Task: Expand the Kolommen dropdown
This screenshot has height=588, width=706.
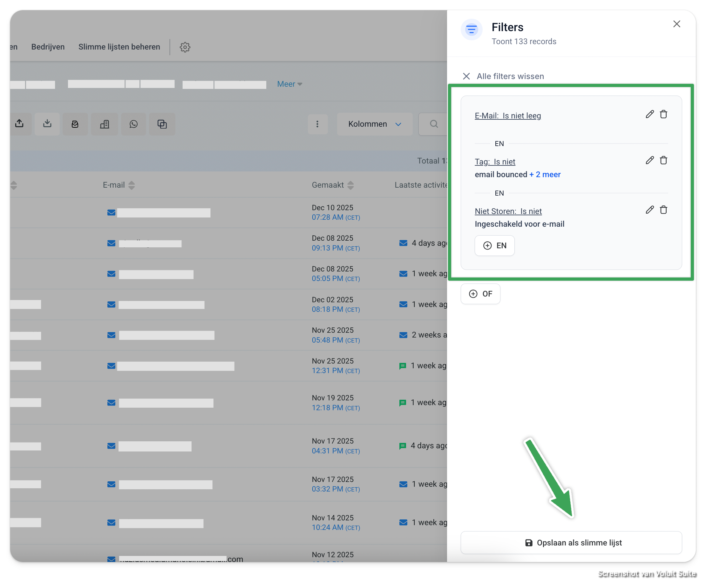Action: (x=375, y=124)
